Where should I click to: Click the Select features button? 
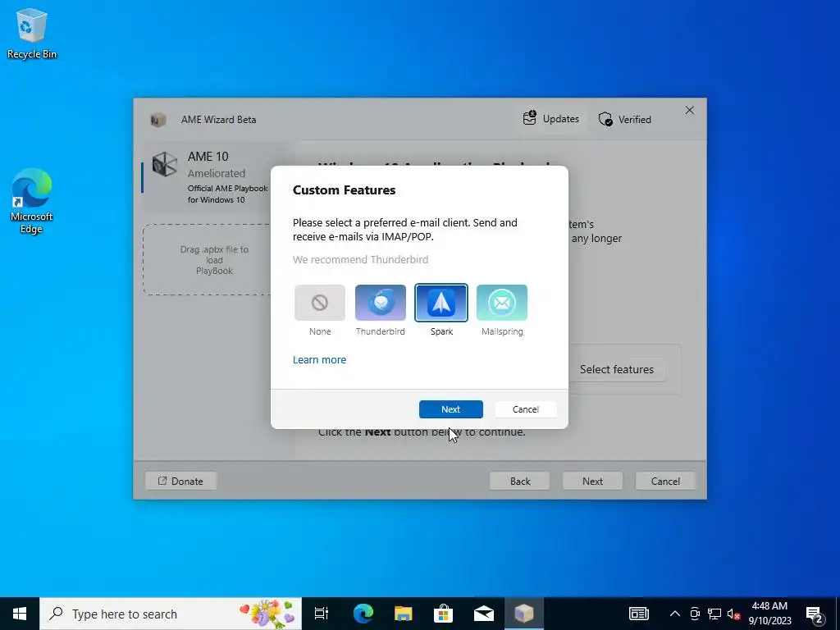[x=617, y=369]
